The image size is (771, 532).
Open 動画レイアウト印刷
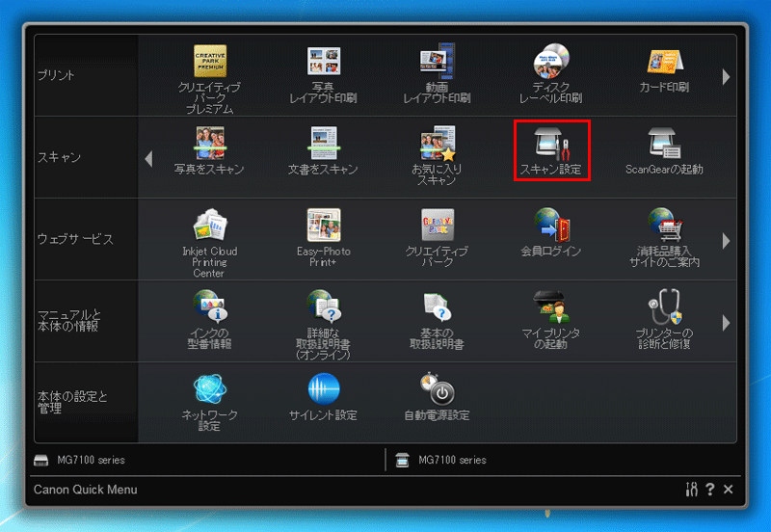[437, 73]
